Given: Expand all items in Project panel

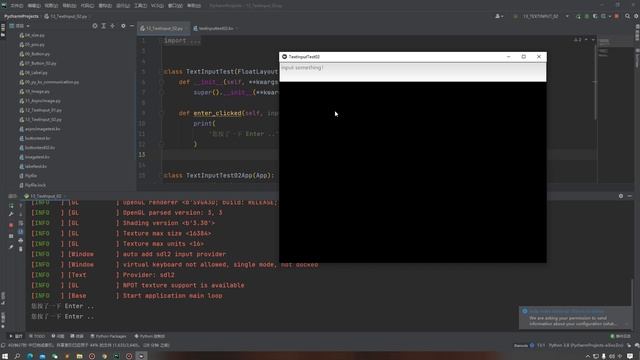Looking at the screenshot, I should point(104,26).
